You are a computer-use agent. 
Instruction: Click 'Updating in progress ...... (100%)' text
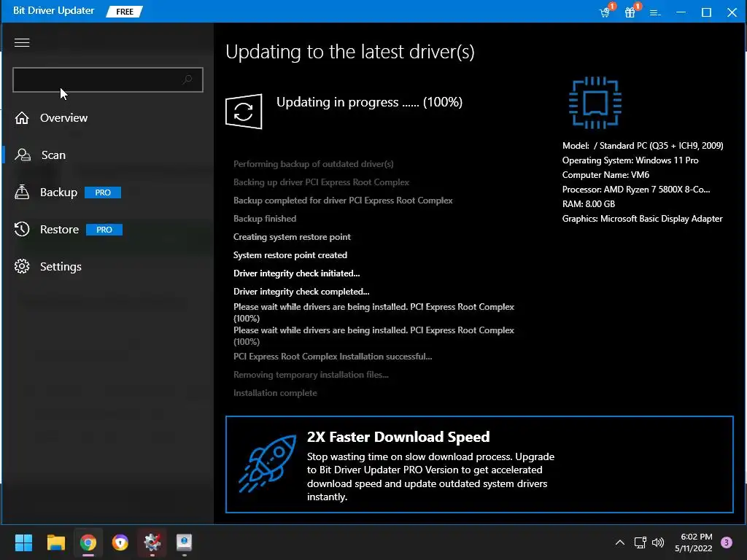point(369,102)
